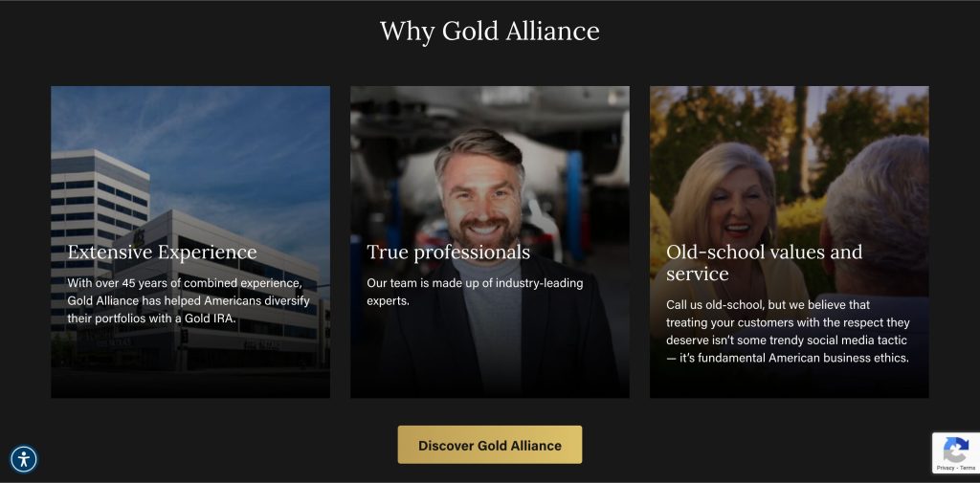Open the accessibility widget icon
980x483 pixels.
[x=24, y=459]
